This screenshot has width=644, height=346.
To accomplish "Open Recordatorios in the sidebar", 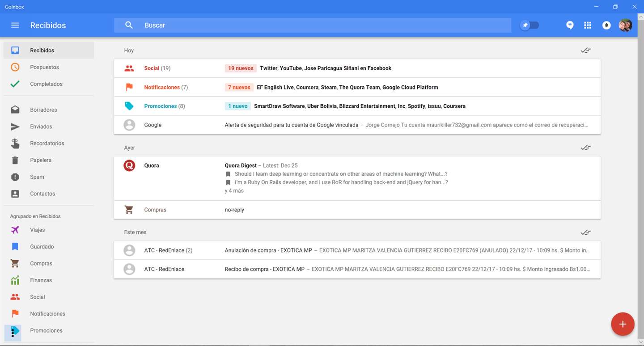I will [x=49, y=143].
